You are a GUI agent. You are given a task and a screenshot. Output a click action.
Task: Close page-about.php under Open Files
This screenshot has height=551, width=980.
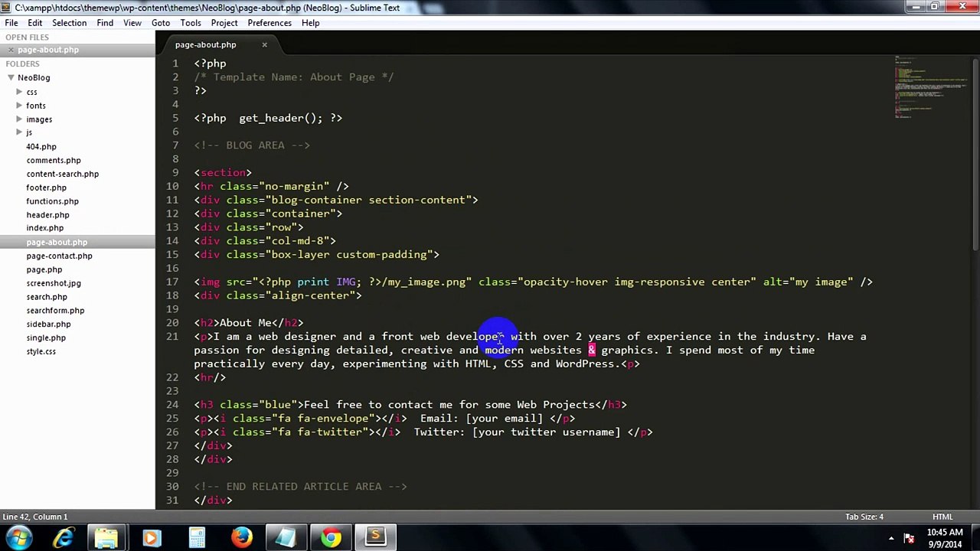(x=11, y=50)
